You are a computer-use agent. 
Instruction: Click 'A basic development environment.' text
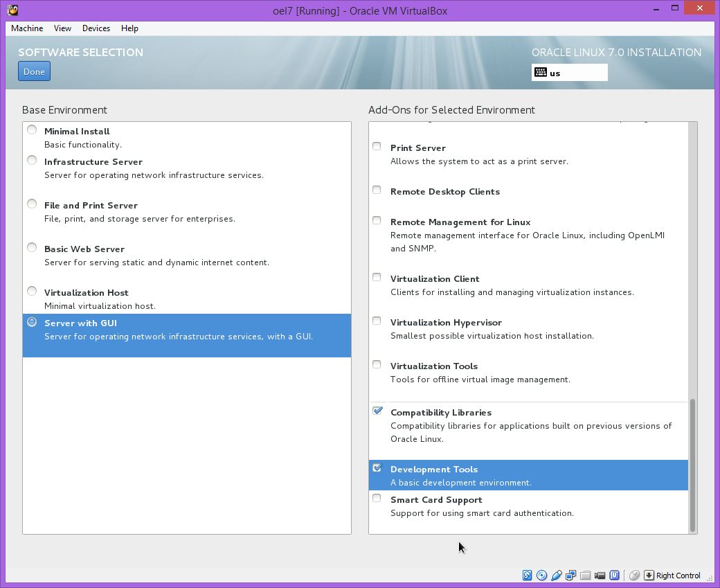coord(461,483)
